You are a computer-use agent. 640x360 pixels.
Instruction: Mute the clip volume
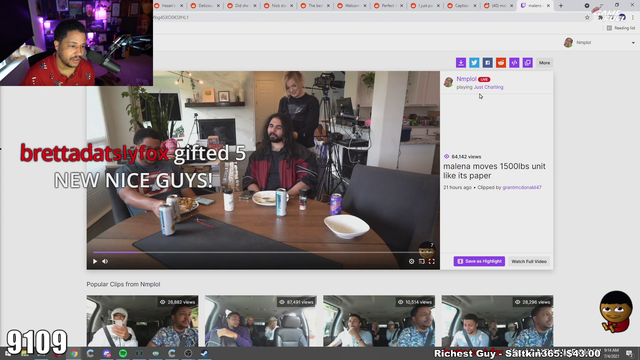[x=105, y=261]
